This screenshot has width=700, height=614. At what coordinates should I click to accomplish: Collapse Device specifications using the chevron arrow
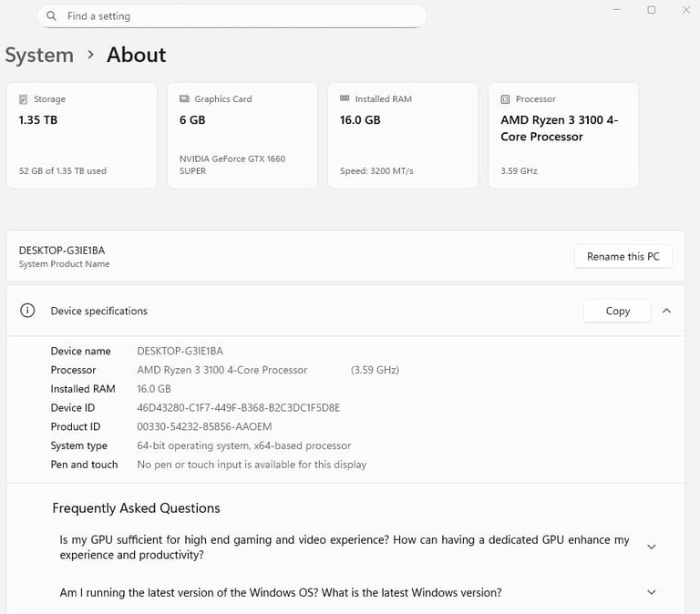point(666,311)
